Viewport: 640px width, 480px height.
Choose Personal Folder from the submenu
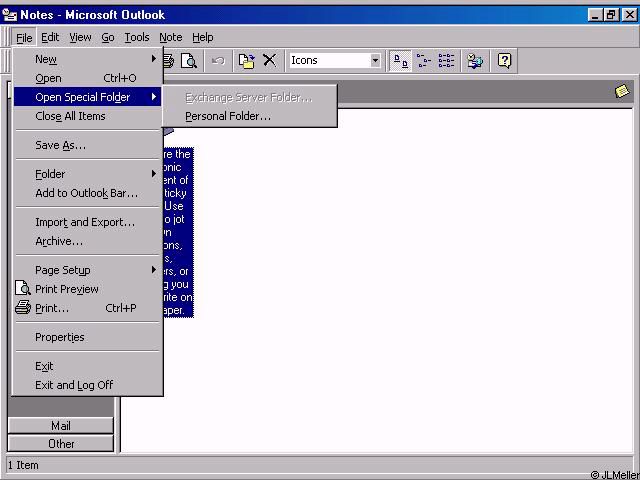point(250,116)
